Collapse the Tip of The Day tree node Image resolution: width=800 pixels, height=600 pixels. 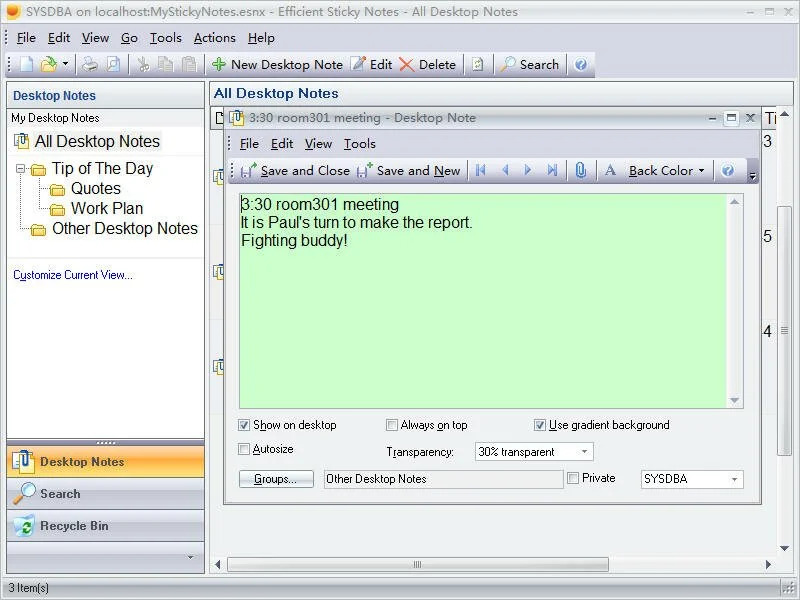click(21, 169)
